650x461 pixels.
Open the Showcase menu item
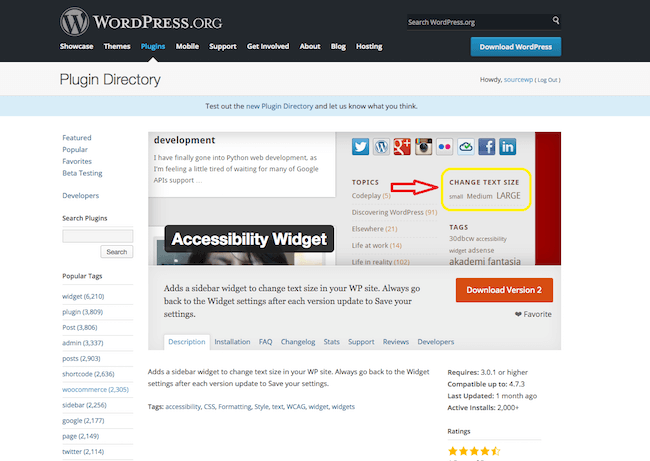(76, 46)
